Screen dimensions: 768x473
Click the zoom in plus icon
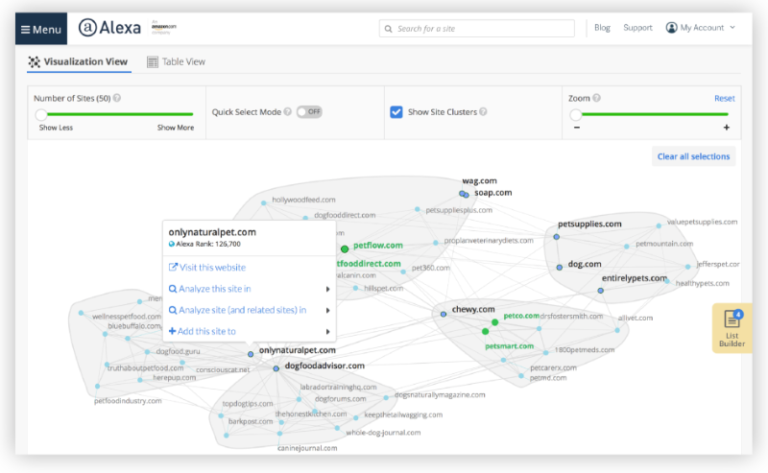[x=726, y=128]
